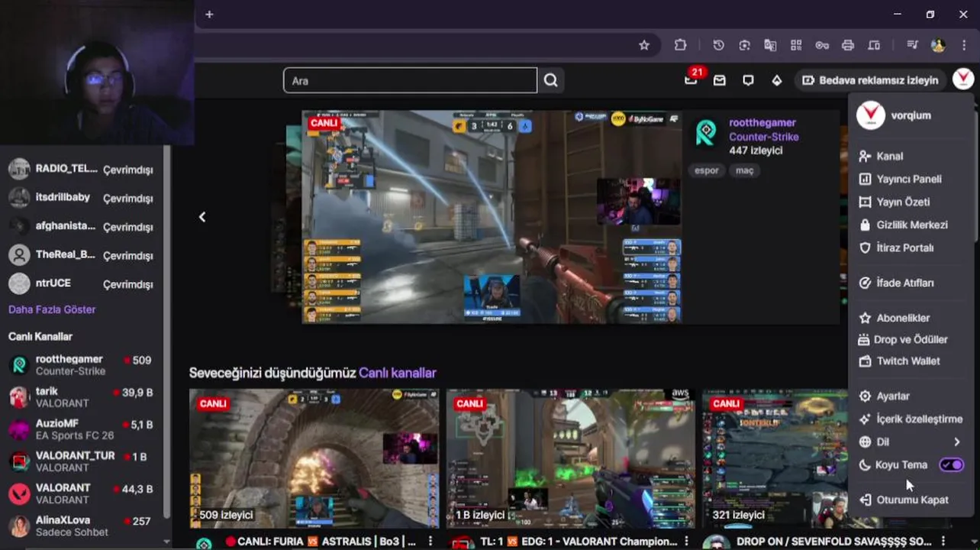The width and height of the screenshot is (980, 550).
Task: Open options for TL vs EDG stream card
Action: click(x=687, y=542)
